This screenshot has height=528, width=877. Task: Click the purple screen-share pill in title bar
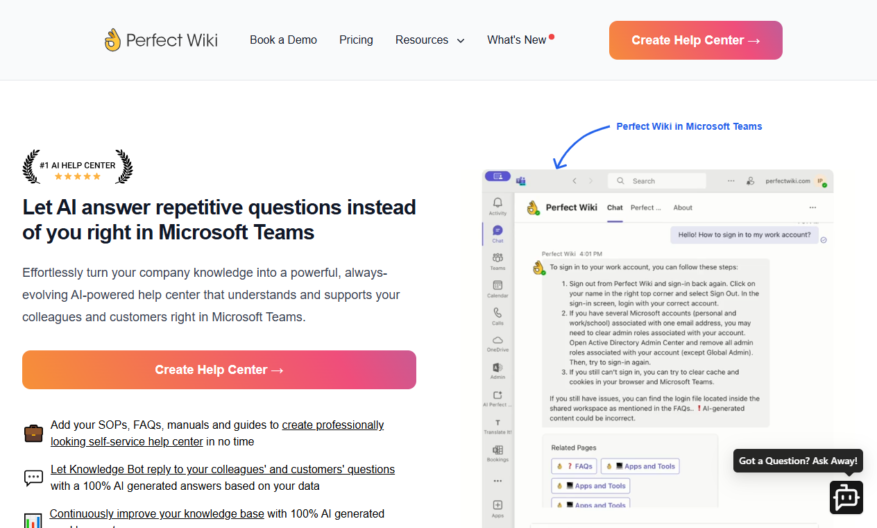(x=497, y=176)
